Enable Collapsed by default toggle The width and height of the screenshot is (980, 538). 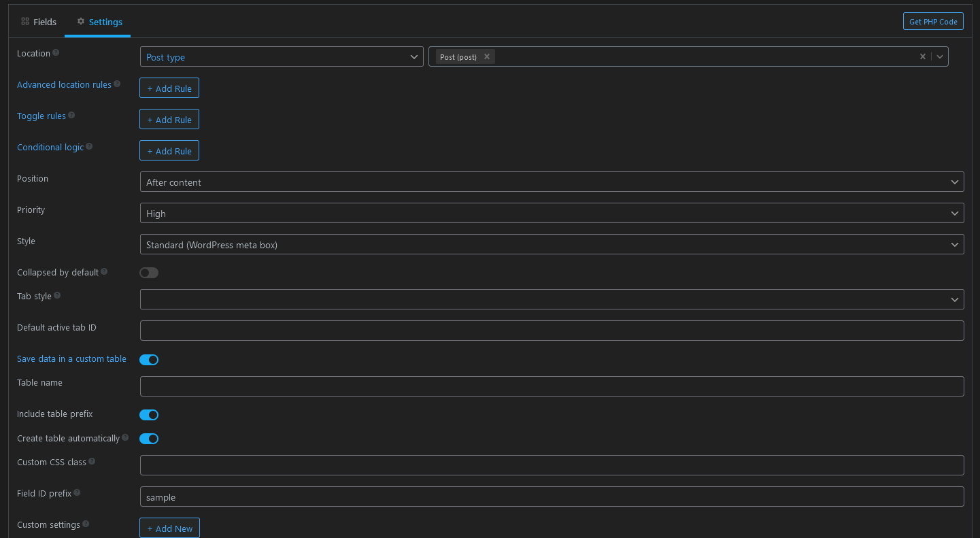pyautogui.click(x=149, y=273)
